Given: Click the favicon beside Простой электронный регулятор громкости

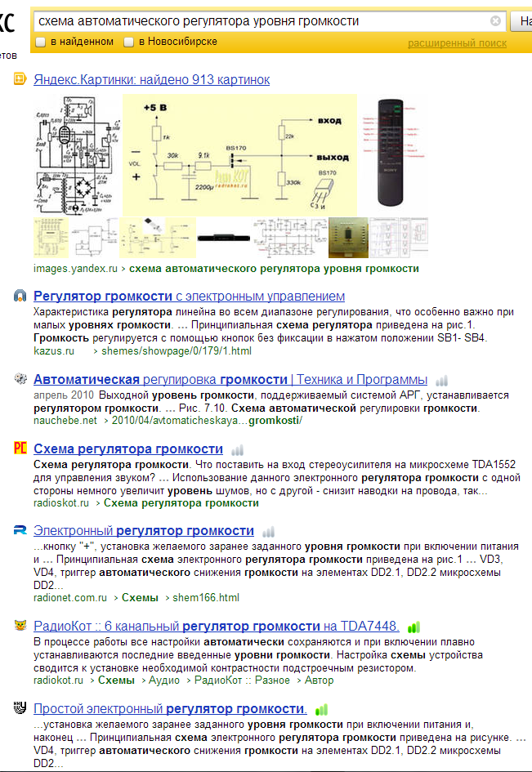Looking at the screenshot, I should tap(20, 708).
